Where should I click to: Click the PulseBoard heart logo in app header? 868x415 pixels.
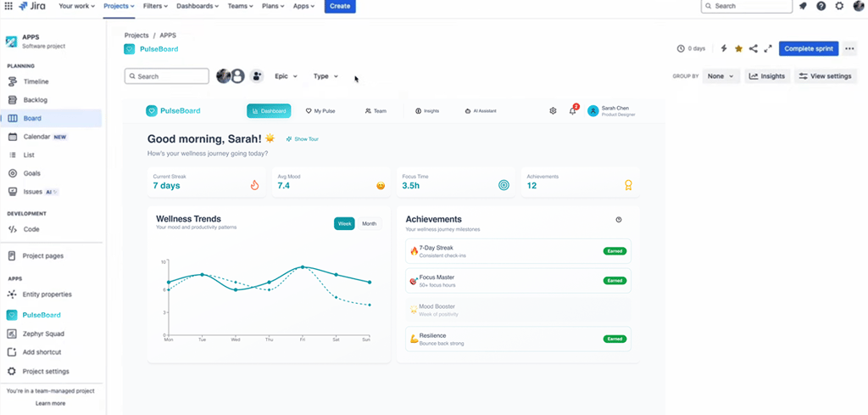coord(151,111)
